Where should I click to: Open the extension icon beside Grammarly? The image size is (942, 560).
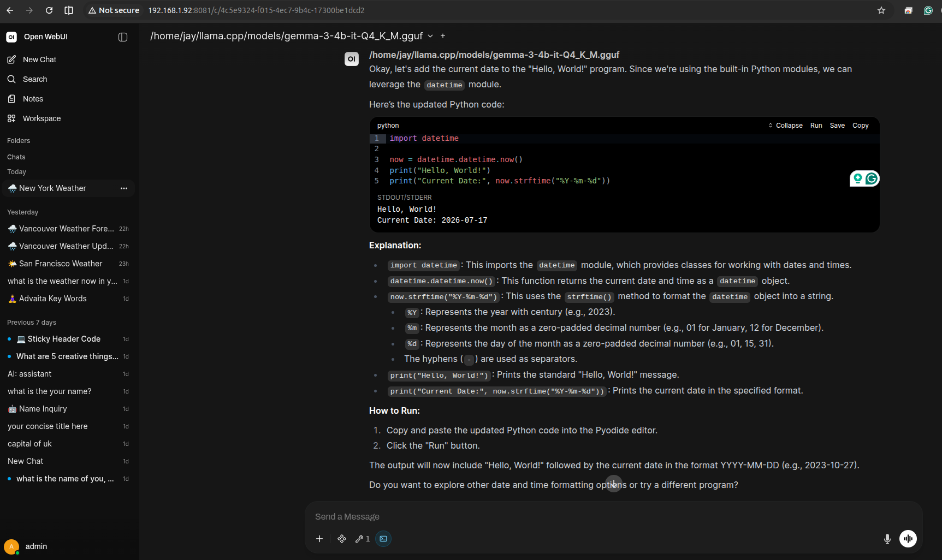tap(909, 10)
